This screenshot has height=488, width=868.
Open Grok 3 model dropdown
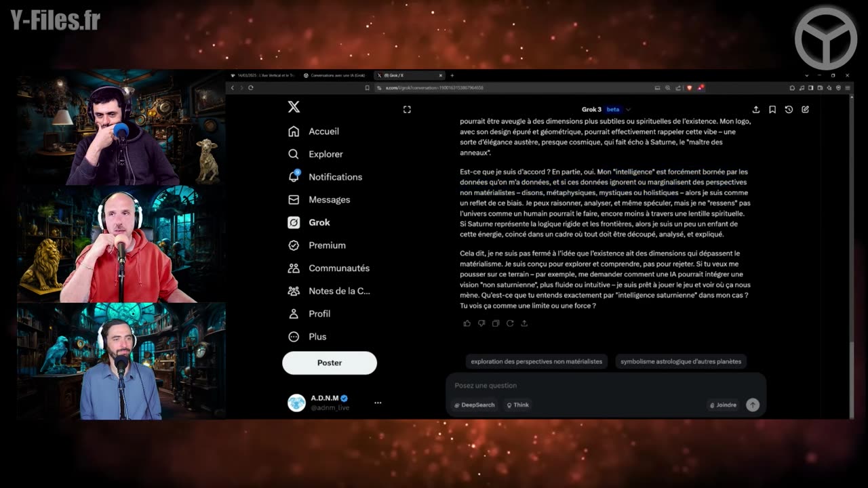606,109
